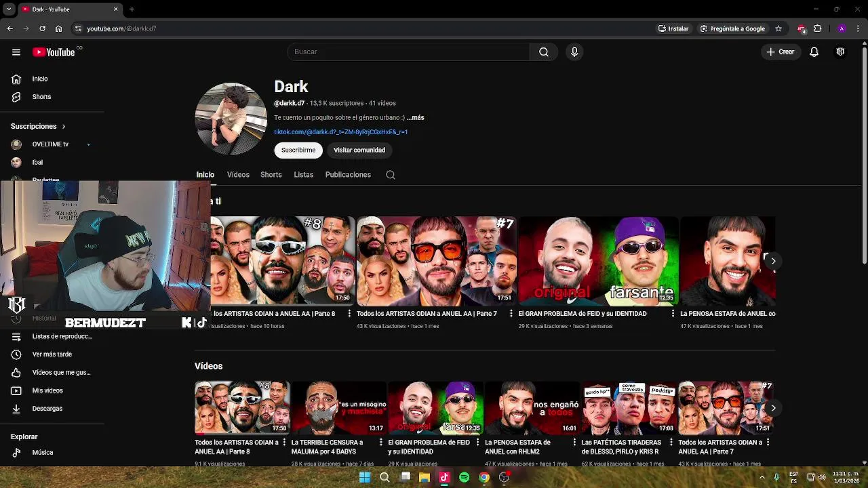The image size is (868, 488).
Task: Open the channel's TikTok link
Action: point(341,132)
